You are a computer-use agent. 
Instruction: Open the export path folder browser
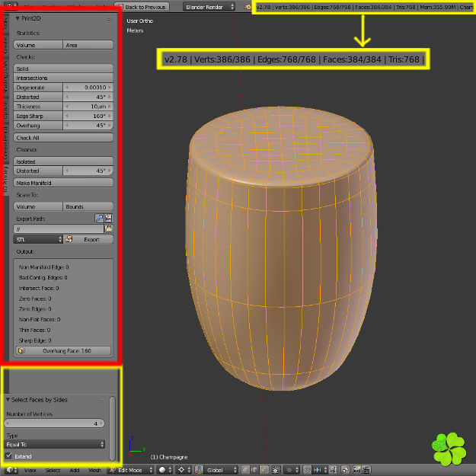click(108, 228)
